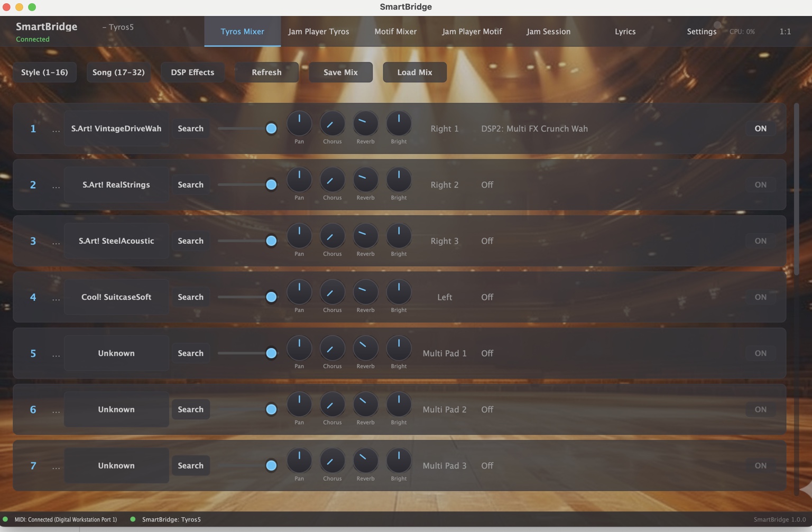This screenshot has height=532, width=812.
Task: Open the ellipsis menu on channel 2
Action: [56, 185]
